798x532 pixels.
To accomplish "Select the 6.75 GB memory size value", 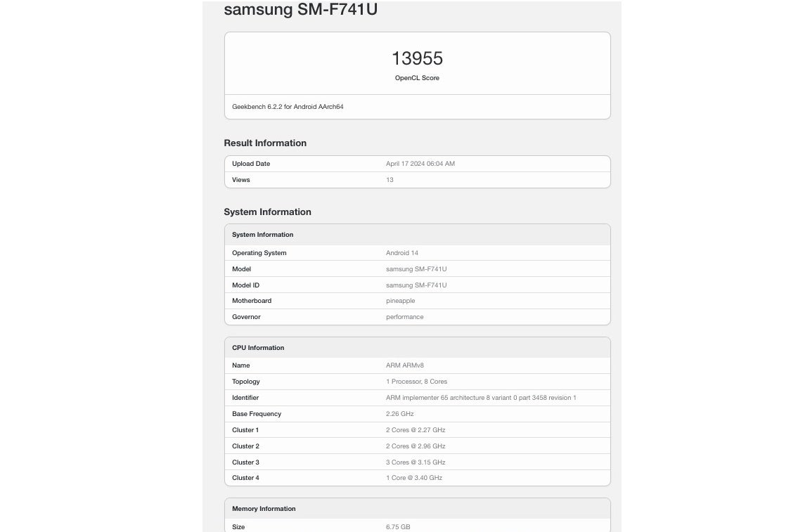I will (x=398, y=527).
